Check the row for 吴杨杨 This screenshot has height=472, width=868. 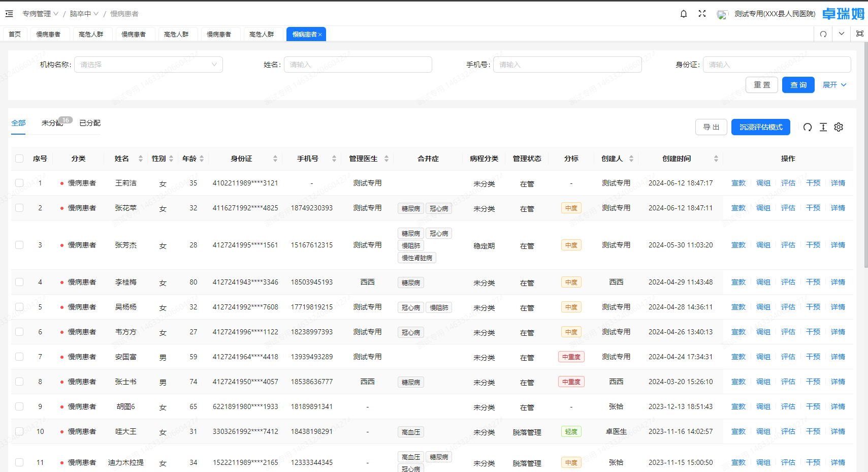[x=19, y=307]
